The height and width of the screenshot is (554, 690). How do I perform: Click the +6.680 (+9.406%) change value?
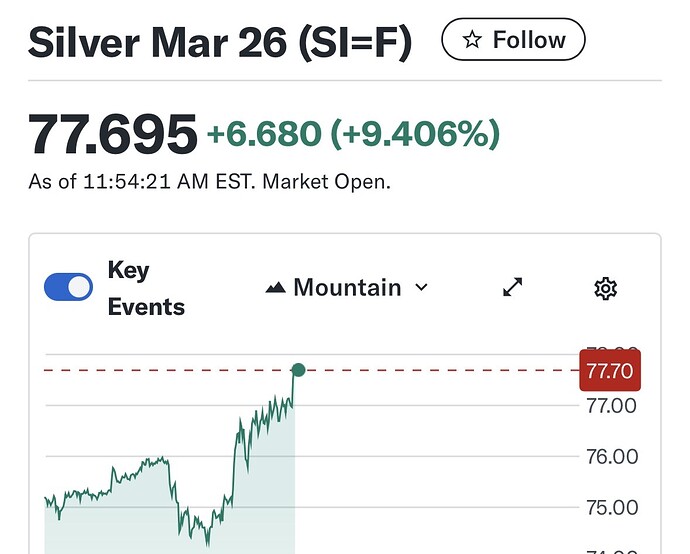[352, 133]
